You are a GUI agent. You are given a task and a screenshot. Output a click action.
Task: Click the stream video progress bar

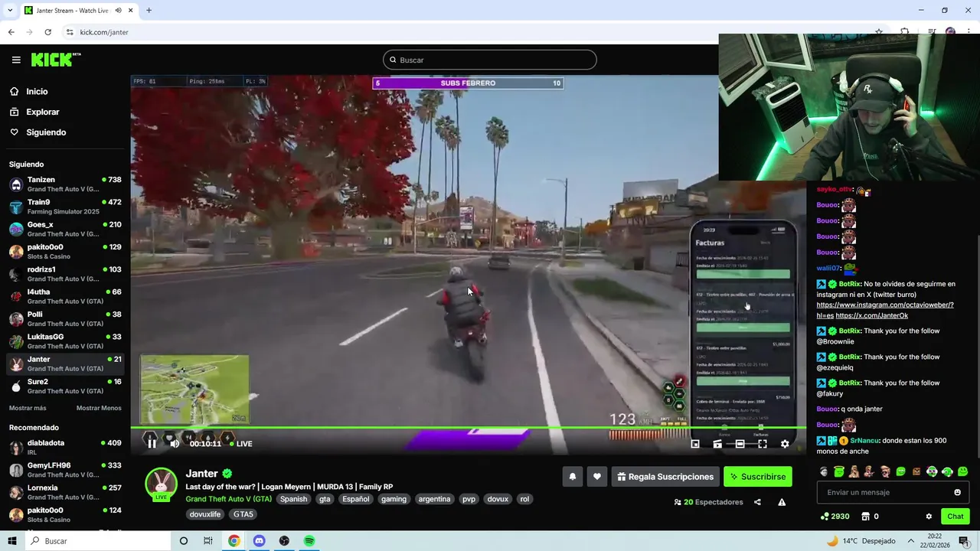click(468, 428)
